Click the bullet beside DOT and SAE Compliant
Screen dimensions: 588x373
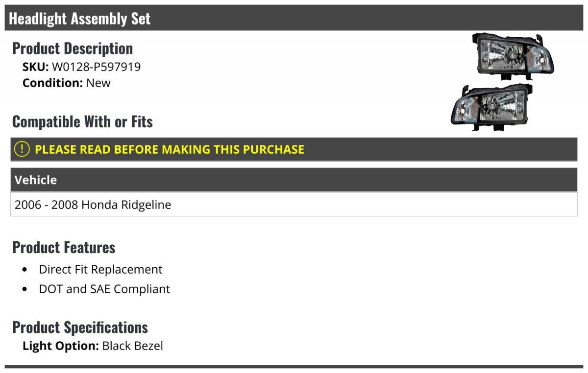[x=25, y=289]
